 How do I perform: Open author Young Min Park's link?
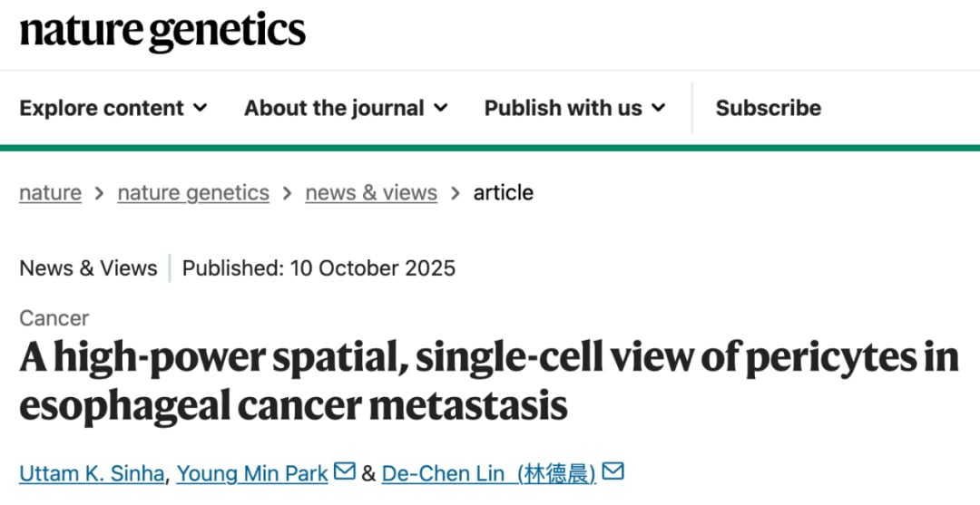pos(252,473)
